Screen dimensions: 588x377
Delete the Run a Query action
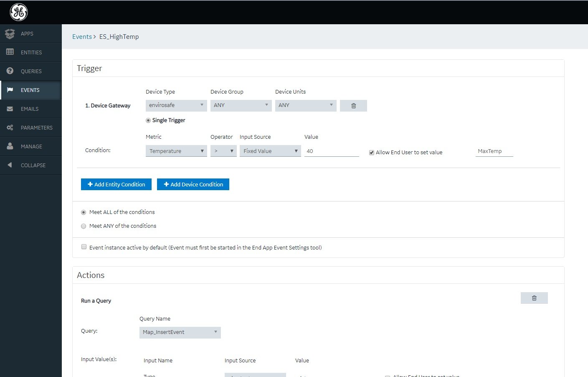(534, 298)
